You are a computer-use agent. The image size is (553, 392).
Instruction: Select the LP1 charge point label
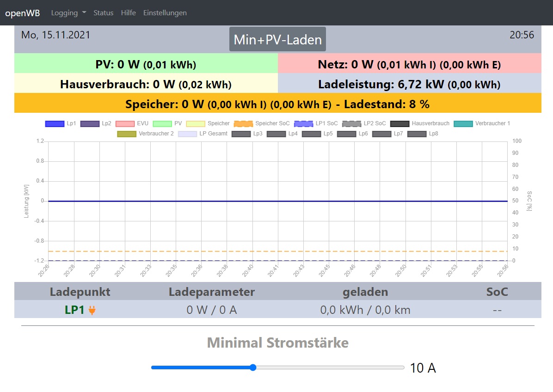74,310
